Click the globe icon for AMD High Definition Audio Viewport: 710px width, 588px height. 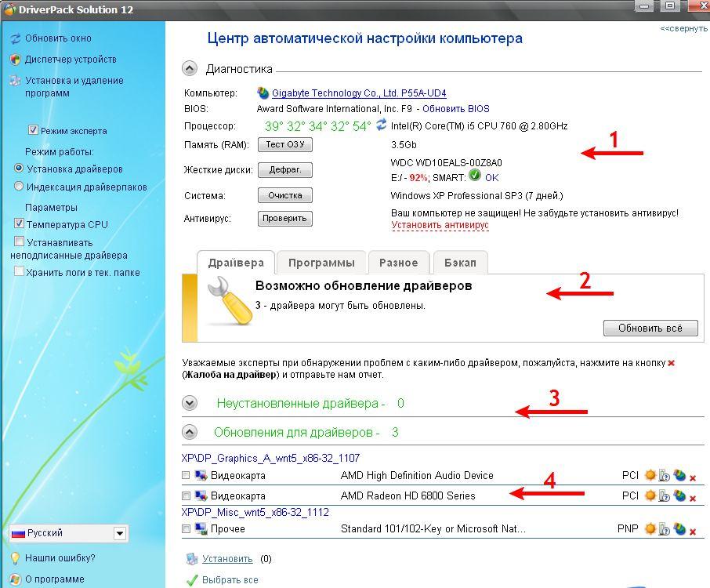point(679,475)
